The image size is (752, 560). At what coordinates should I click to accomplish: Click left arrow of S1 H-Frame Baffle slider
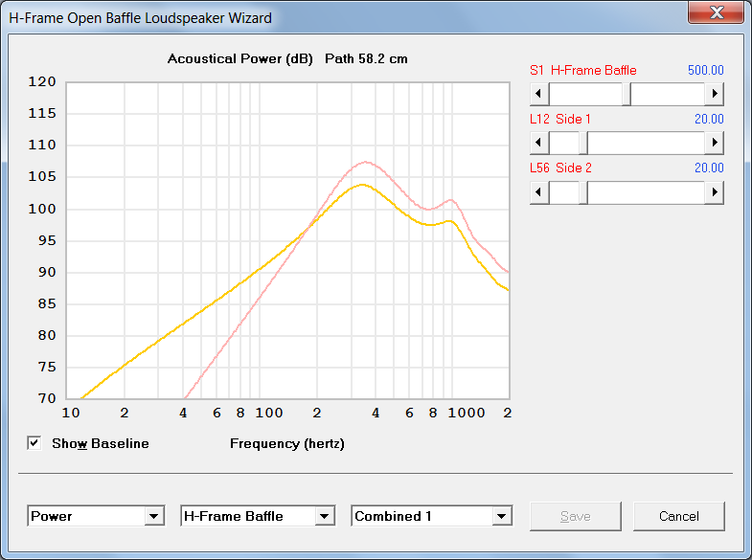pyautogui.click(x=539, y=94)
